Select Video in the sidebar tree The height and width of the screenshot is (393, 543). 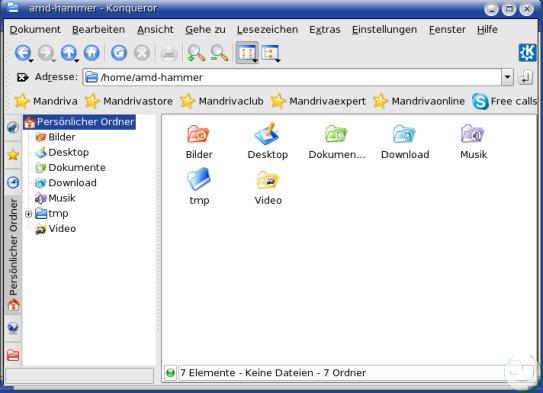[x=55, y=229]
